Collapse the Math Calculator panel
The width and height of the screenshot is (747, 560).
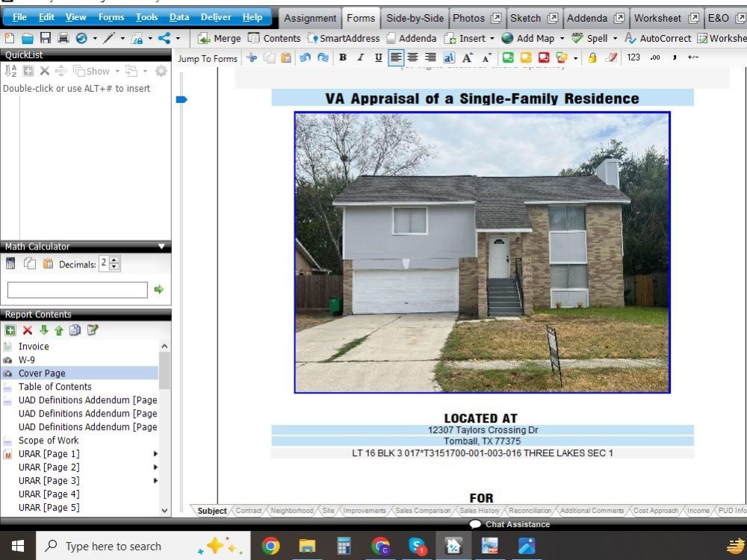162,246
